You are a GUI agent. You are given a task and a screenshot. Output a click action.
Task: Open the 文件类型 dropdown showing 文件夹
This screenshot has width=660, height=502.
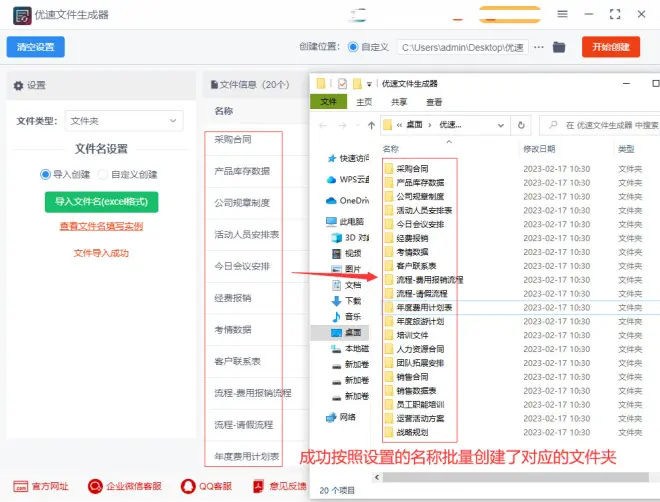coord(124,121)
